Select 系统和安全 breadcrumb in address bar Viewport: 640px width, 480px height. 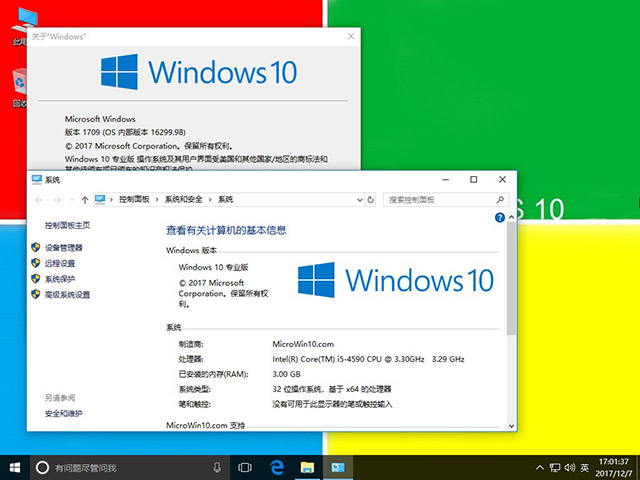click(x=184, y=200)
